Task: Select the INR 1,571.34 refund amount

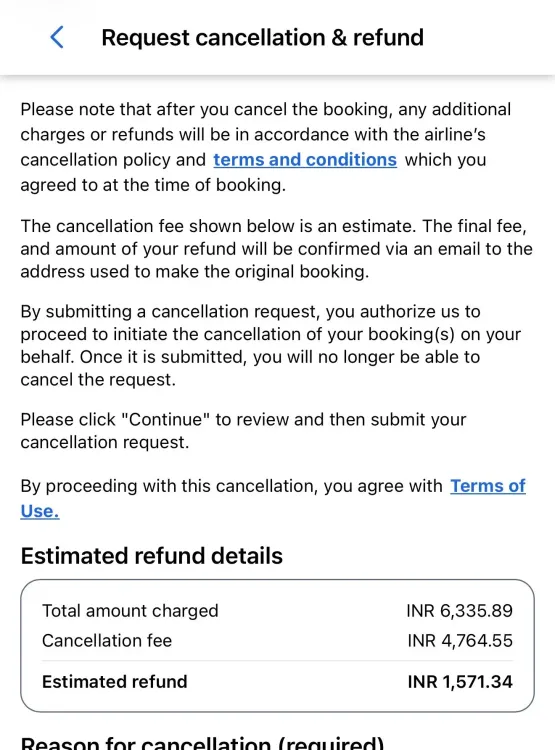Action: click(460, 682)
